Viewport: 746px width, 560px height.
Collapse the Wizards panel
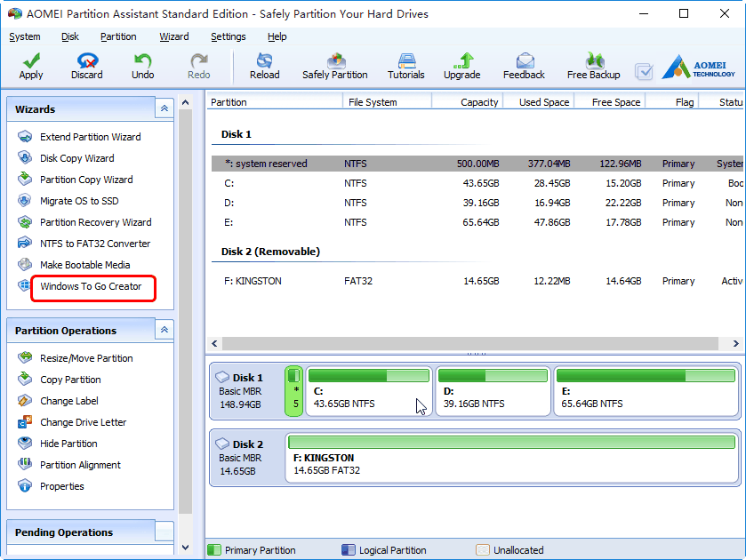[164, 108]
